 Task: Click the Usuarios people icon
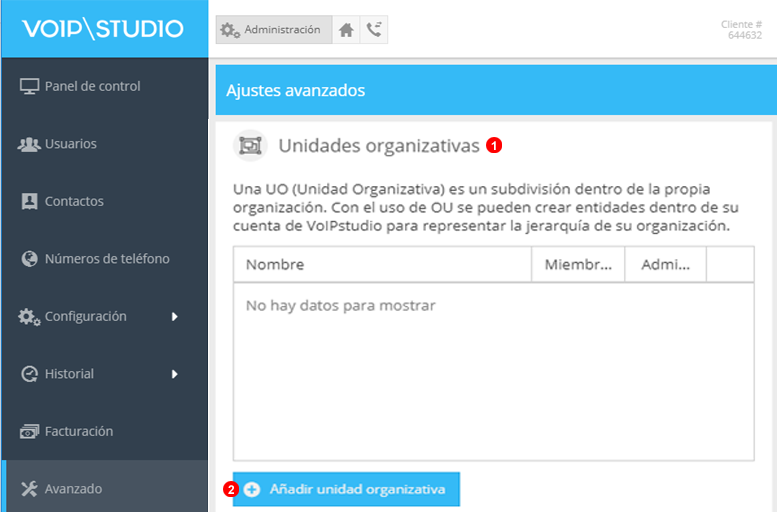click(x=29, y=144)
